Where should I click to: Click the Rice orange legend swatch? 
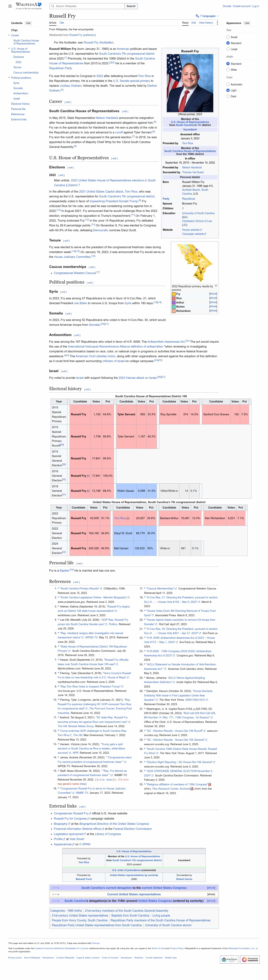(174, 298)
